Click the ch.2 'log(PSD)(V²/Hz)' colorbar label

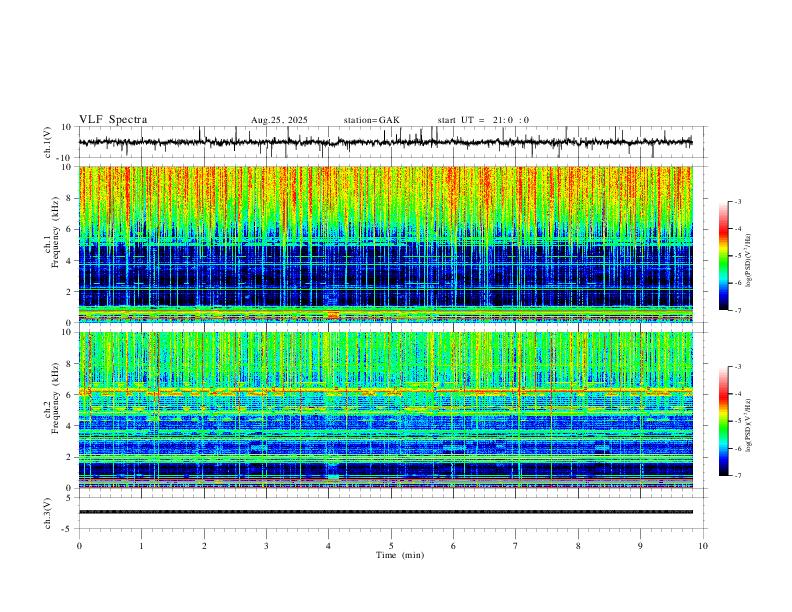(x=748, y=425)
